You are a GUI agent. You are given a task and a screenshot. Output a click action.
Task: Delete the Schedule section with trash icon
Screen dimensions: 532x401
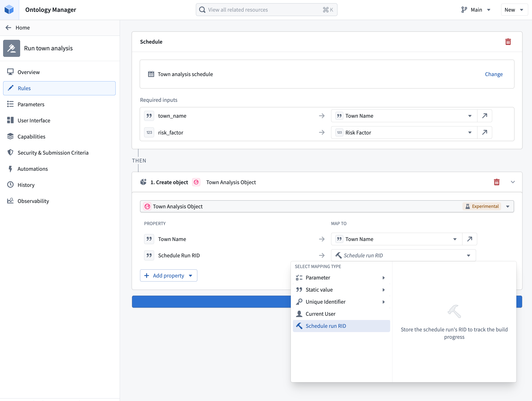[508, 42]
